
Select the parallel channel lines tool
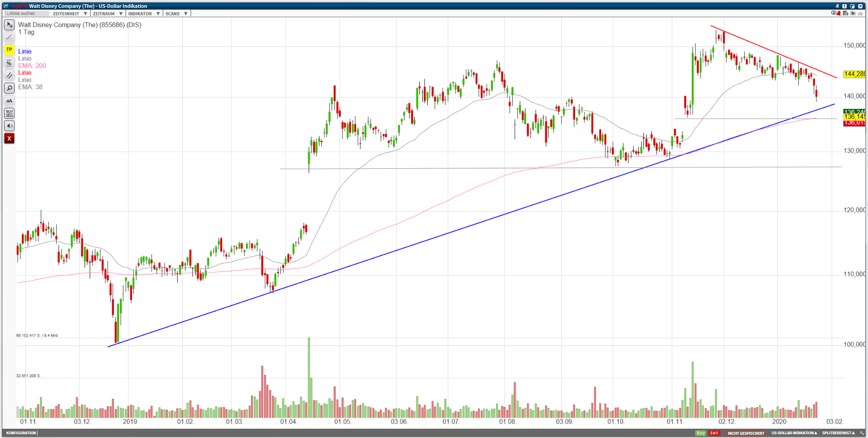(x=9, y=75)
